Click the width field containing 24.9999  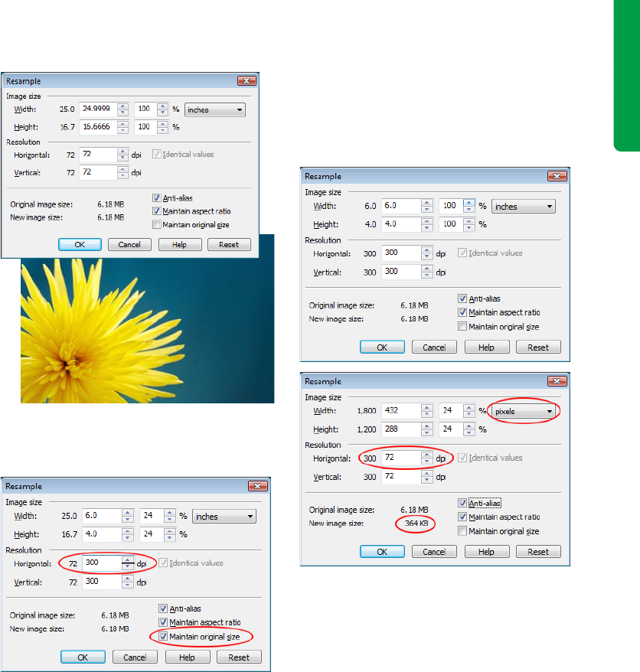(98, 109)
